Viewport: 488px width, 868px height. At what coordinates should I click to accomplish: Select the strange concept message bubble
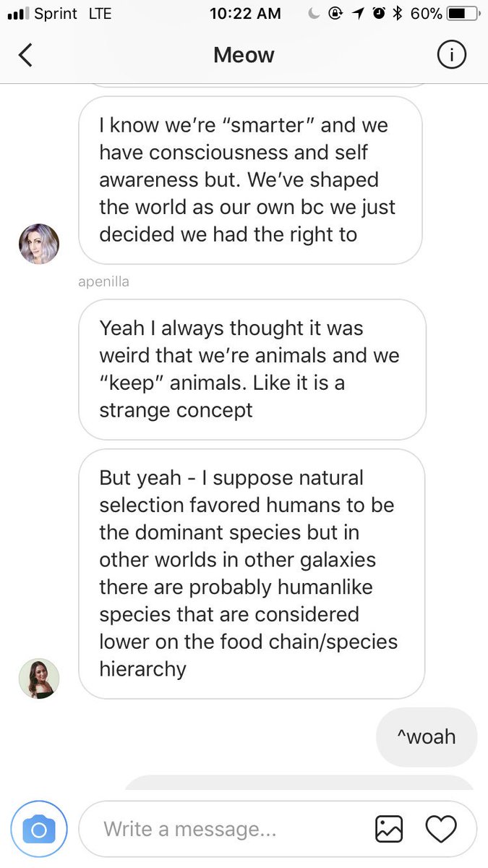(x=252, y=370)
